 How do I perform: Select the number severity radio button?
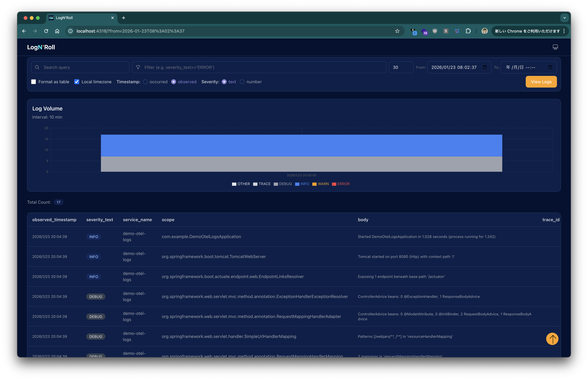[242, 82]
